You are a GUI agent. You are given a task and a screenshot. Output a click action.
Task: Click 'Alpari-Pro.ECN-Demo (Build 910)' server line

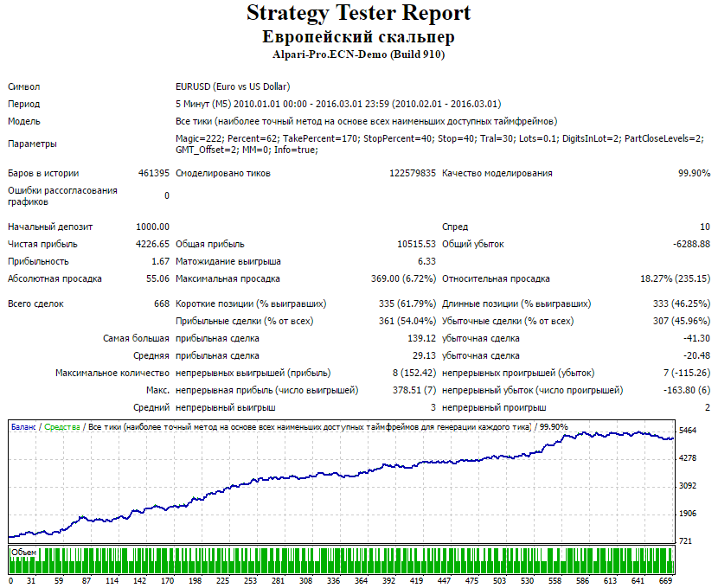(x=358, y=54)
